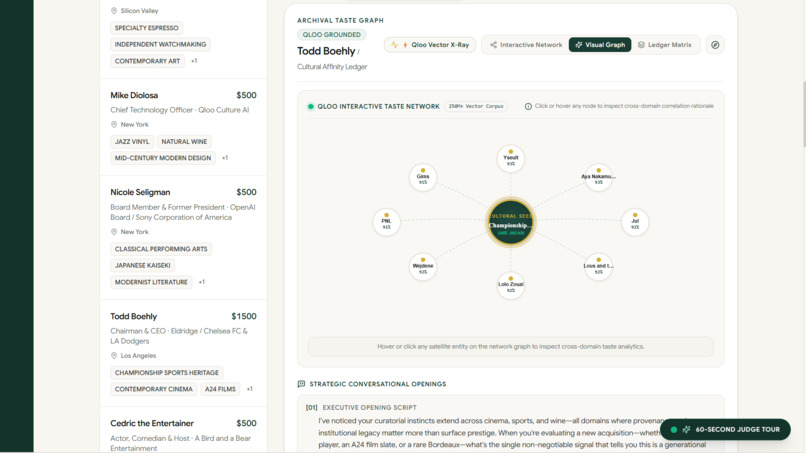Click the Specialty Espresso tag
Image resolution: width=806 pixels, height=453 pixels.
[146, 28]
